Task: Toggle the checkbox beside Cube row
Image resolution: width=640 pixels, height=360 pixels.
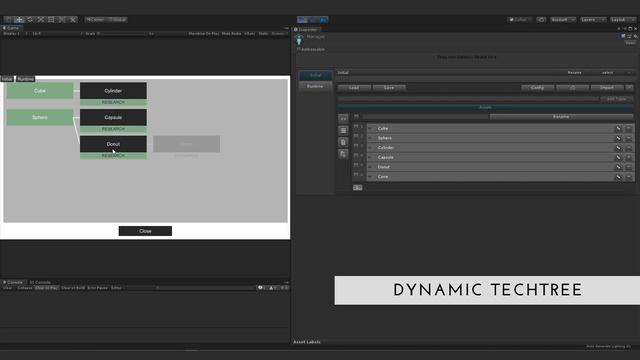Action: [356, 127]
